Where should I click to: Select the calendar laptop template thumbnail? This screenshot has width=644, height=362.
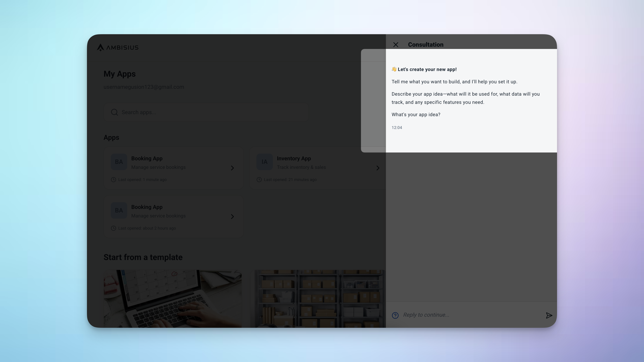click(x=173, y=299)
